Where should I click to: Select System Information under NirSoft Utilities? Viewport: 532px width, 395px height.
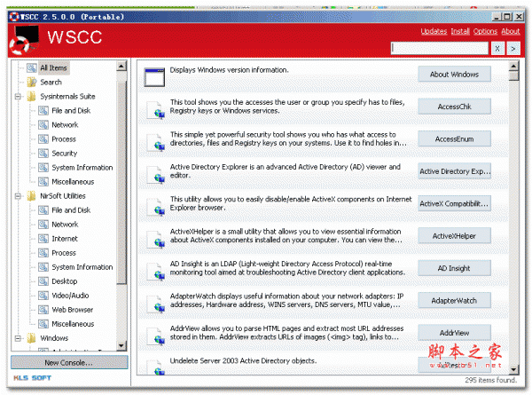pos(82,267)
